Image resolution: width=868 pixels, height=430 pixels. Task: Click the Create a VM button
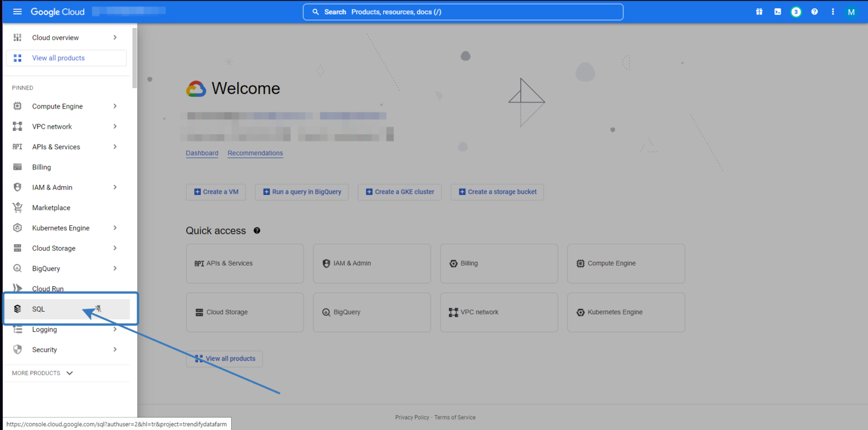(216, 192)
